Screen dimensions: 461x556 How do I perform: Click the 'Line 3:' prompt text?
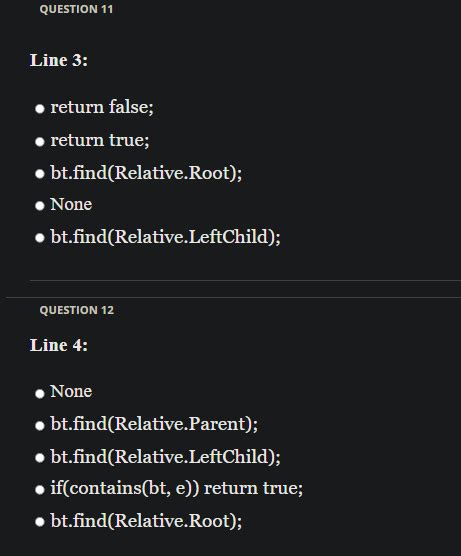[59, 60]
